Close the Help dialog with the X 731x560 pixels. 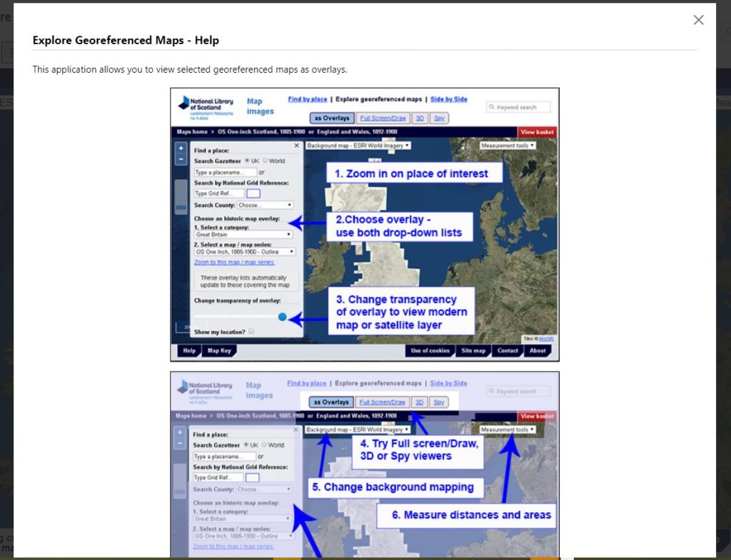click(698, 19)
